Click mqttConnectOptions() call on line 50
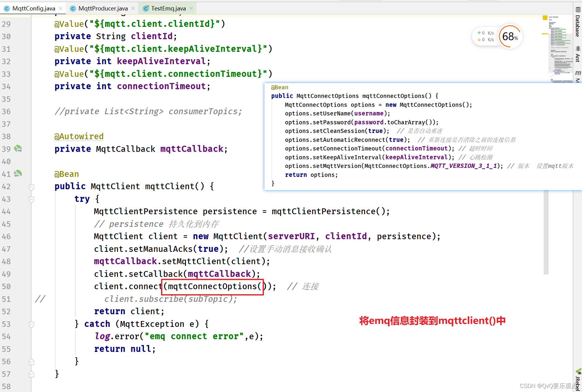The height and width of the screenshot is (392, 582). click(x=215, y=286)
